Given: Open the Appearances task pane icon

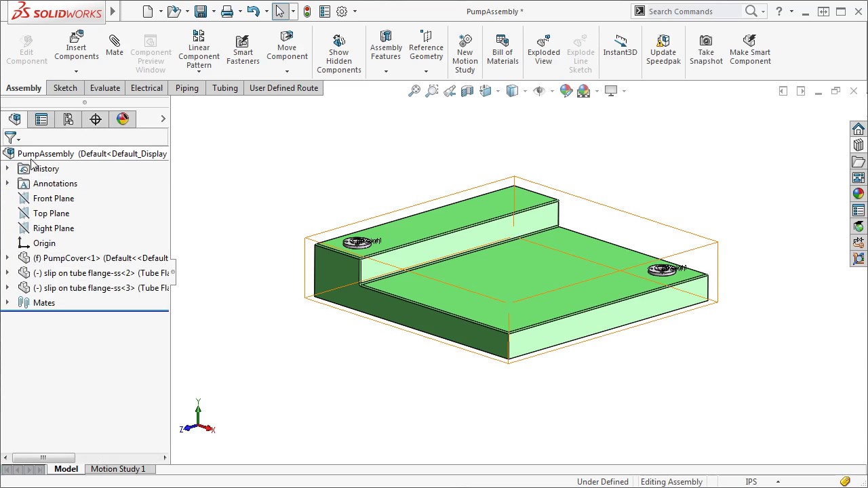Looking at the screenshot, I should [859, 194].
